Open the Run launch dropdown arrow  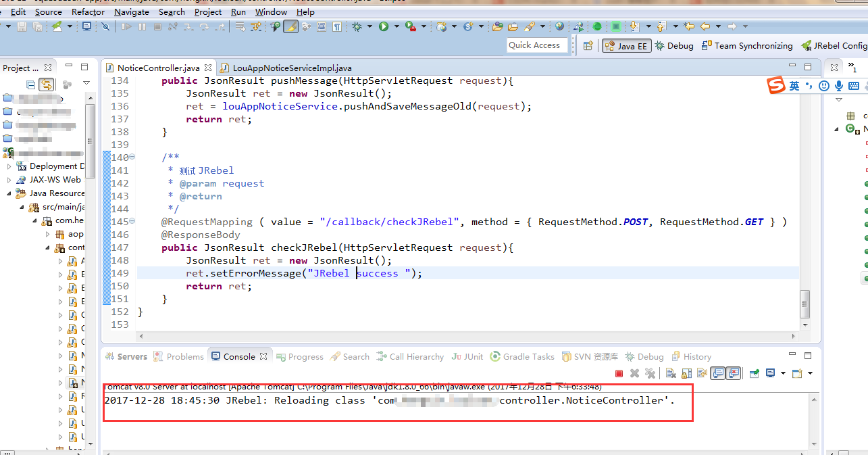pyautogui.click(x=397, y=26)
